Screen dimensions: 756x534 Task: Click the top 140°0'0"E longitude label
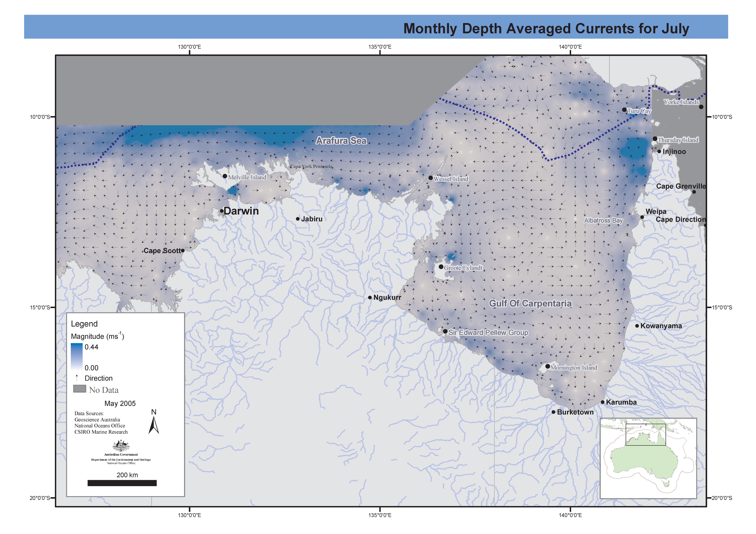[x=570, y=47]
